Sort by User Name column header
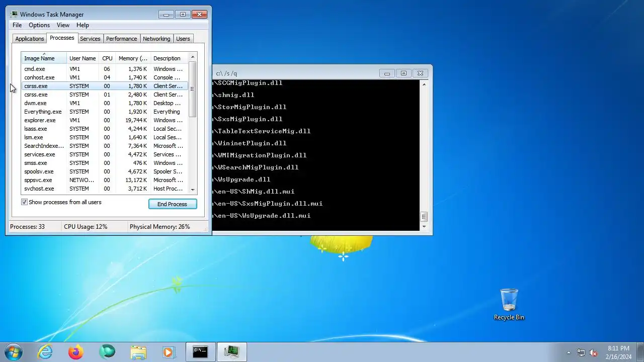The image size is (644, 362). pos(83,58)
